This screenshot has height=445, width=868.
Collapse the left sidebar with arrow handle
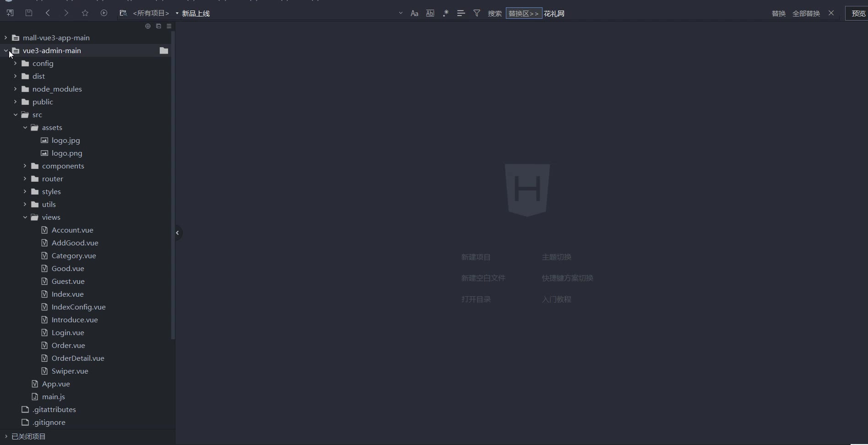[178, 233]
